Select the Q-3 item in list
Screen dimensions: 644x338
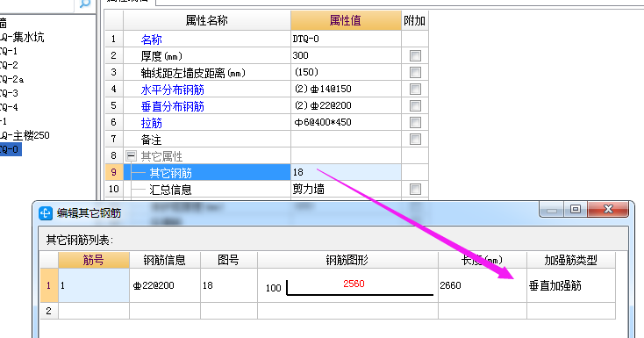click(x=9, y=93)
